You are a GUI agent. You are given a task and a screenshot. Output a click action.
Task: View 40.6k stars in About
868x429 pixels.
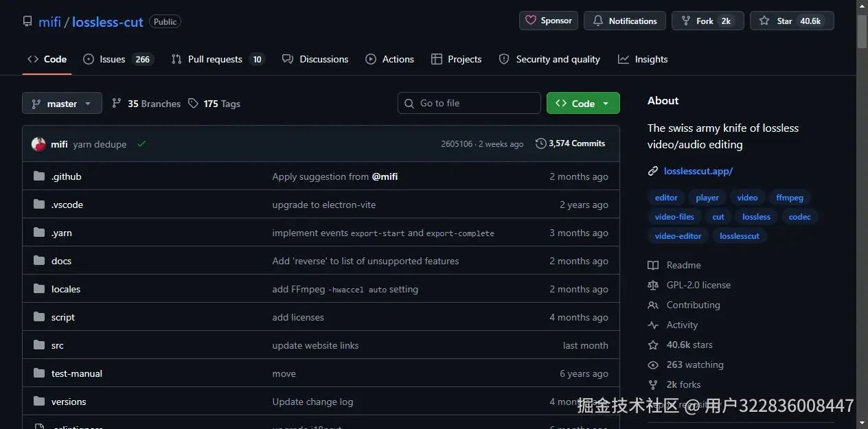tap(681, 345)
